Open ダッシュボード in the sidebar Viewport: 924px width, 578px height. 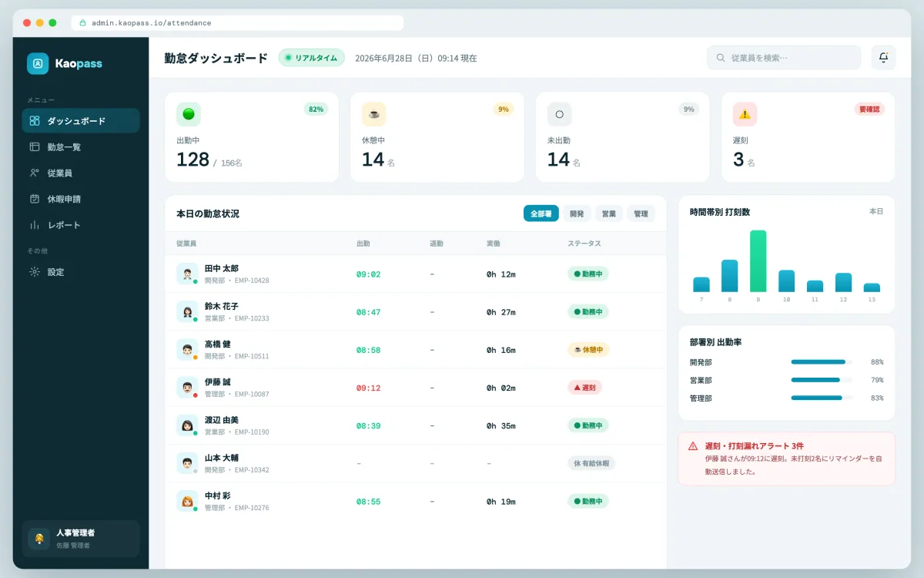pyautogui.click(x=81, y=121)
